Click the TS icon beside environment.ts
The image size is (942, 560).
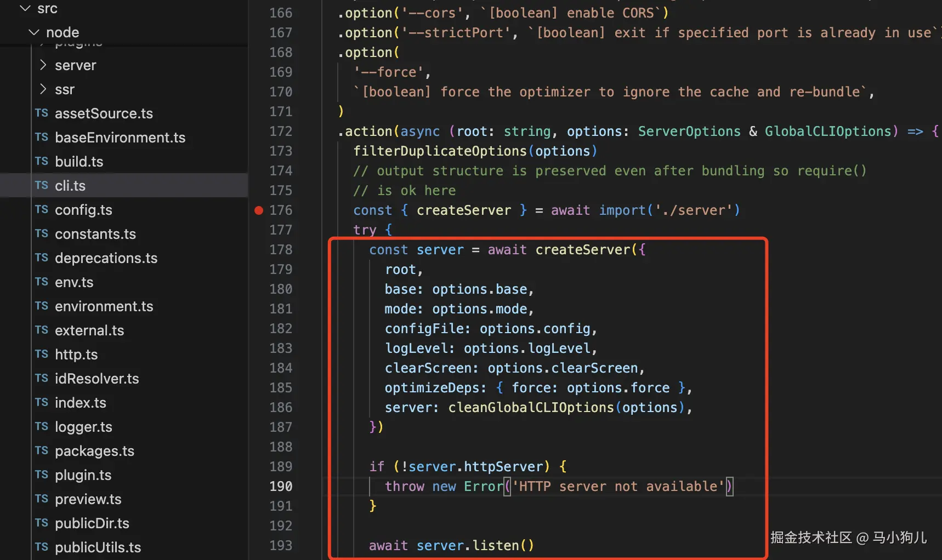[42, 306]
